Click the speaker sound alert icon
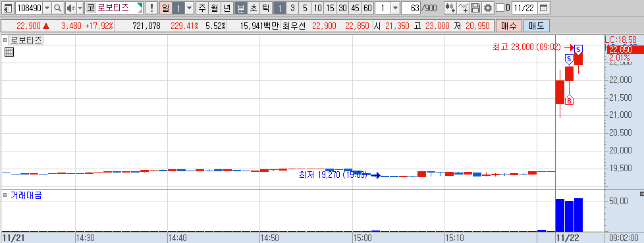This screenshot has height=243, width=644. tap(70, 8)
